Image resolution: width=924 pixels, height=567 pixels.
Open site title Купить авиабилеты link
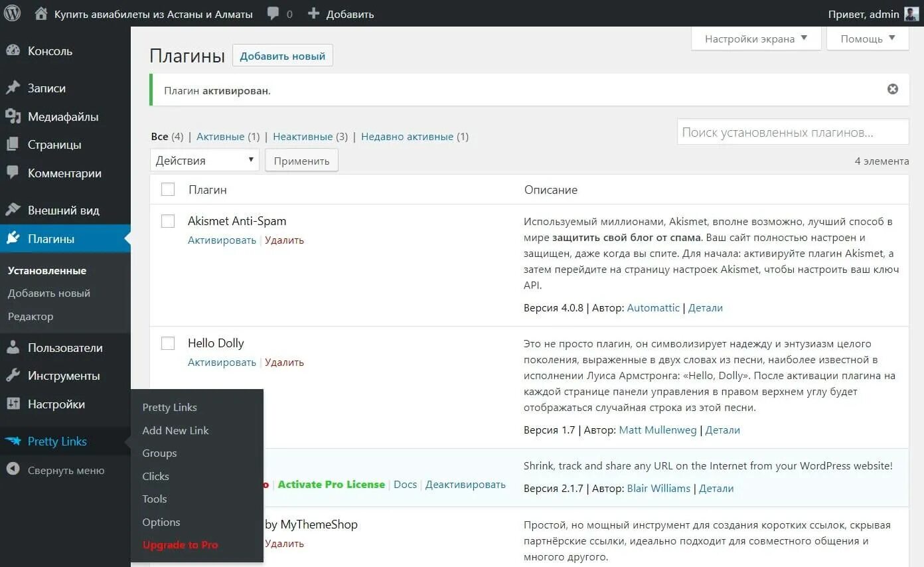[x=153, y=14]
